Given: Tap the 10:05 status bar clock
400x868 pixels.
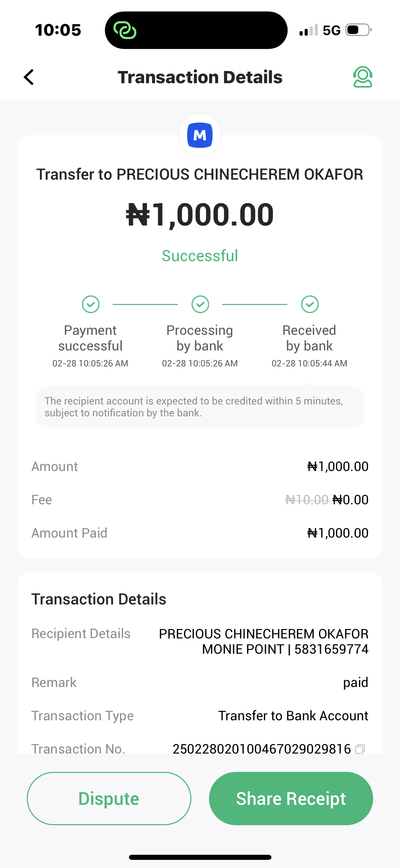Looking at the screenshot, I should pos(58,30).
